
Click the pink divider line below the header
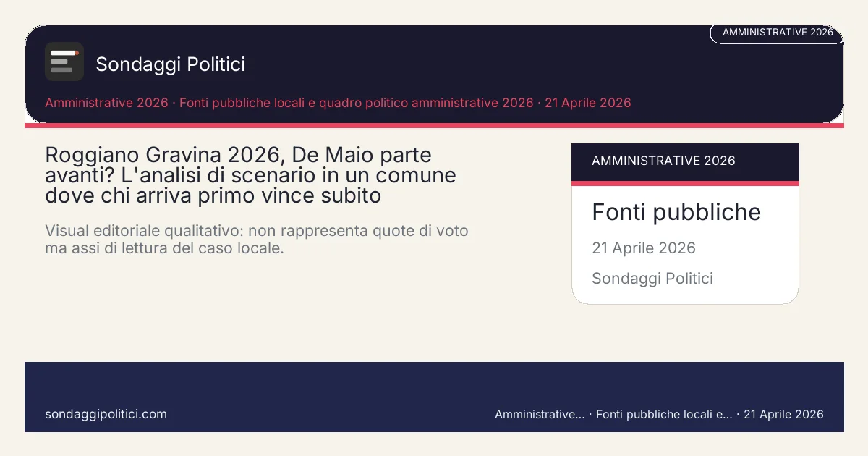[x=434, y=125]
